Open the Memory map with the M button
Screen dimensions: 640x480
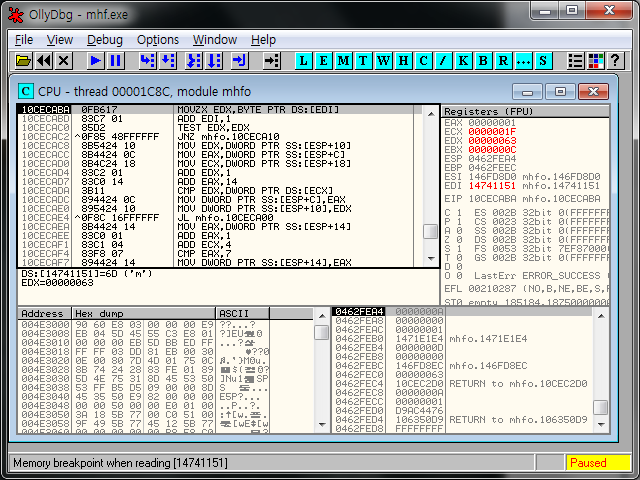pos(344,61)
